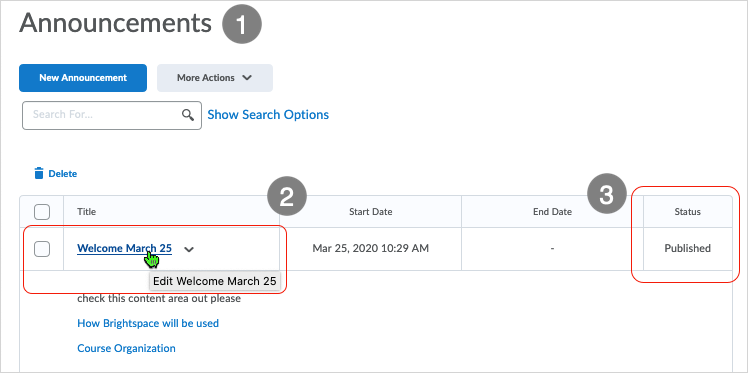This screenshot has height=373, width=748.
Task: Click the More Actions chevron arrow
Action: [x=247, y=78]
